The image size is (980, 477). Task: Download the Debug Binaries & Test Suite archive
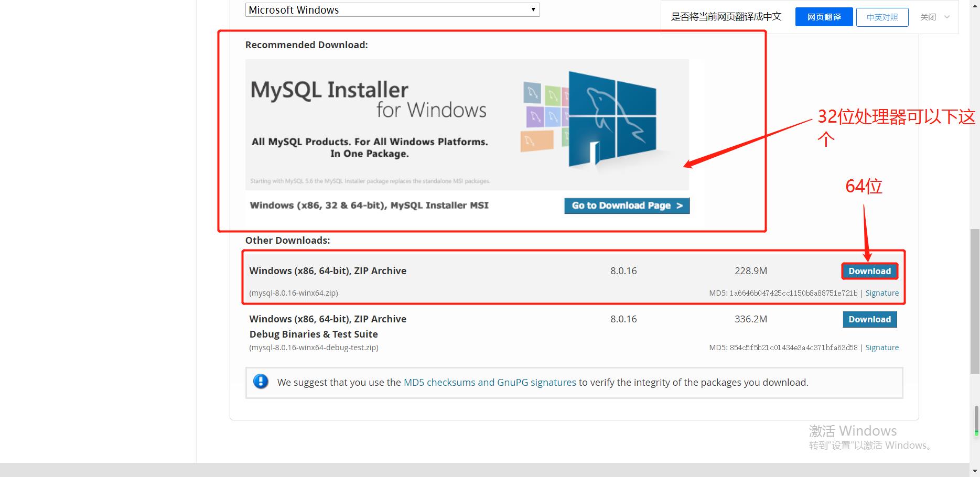(x=869, y=319)
